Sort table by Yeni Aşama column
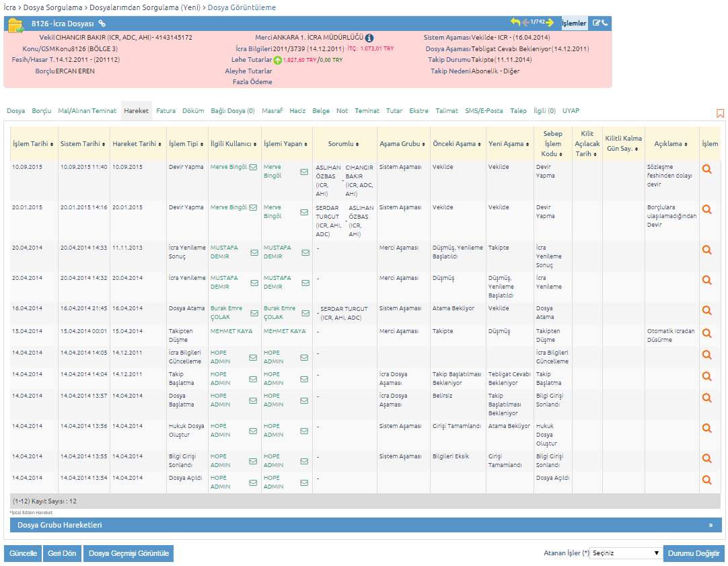Image resolution: width=728 pixels, height=566 pixels. pyautogui.click(x=509, y=144)
